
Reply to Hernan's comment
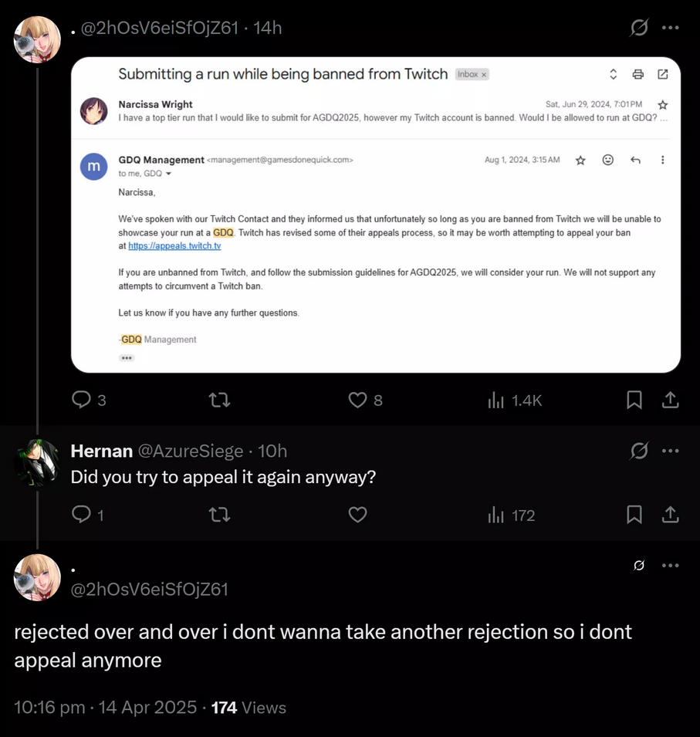pos(87,515)
